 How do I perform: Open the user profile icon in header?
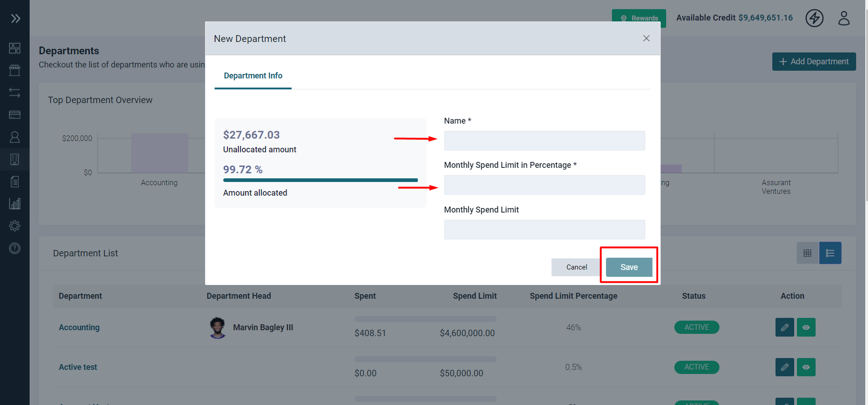click(x=844, y=18)
